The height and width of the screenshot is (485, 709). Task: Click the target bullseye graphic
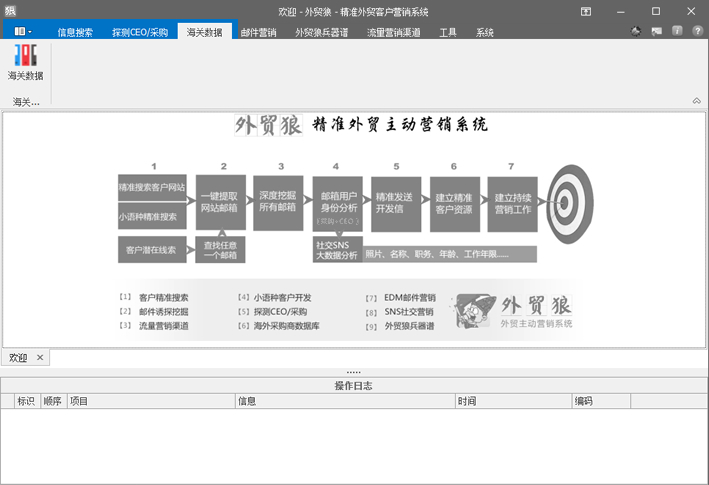tap(570, 204)
